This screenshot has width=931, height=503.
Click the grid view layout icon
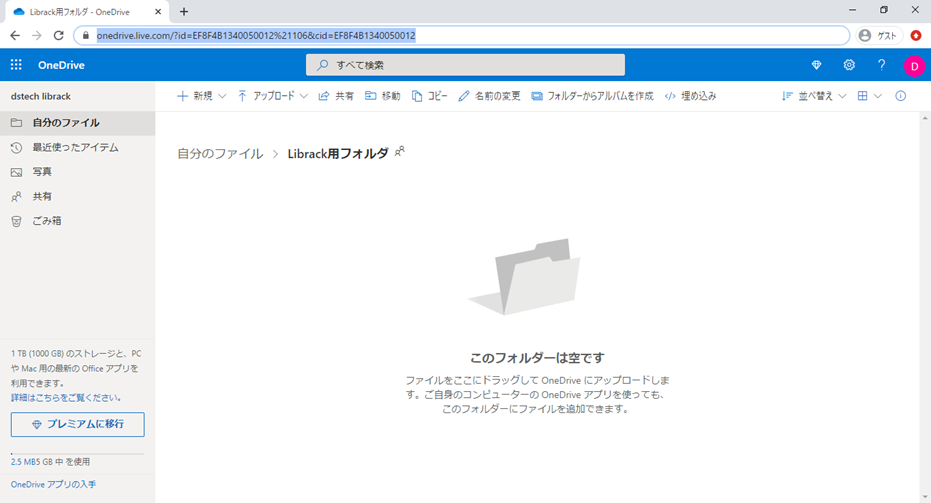coord(863,96)
